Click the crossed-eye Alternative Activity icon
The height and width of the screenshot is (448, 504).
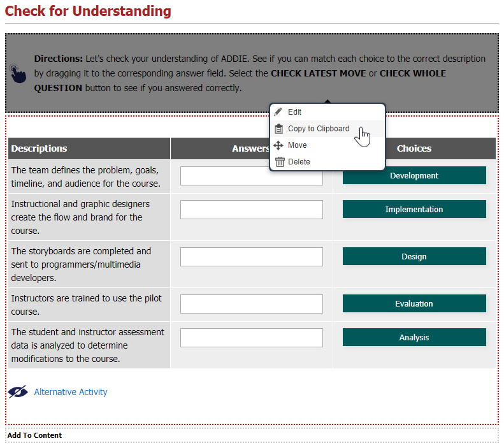(x=18, y=392)
